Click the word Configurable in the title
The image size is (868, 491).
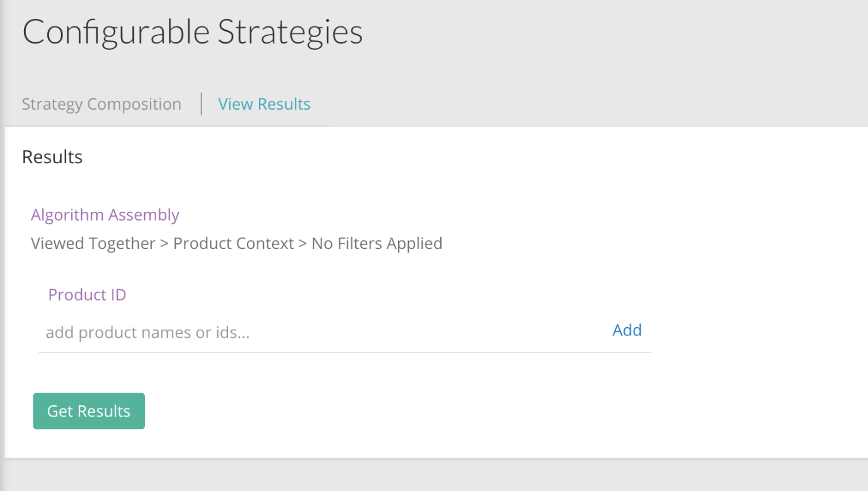point(117,32)
